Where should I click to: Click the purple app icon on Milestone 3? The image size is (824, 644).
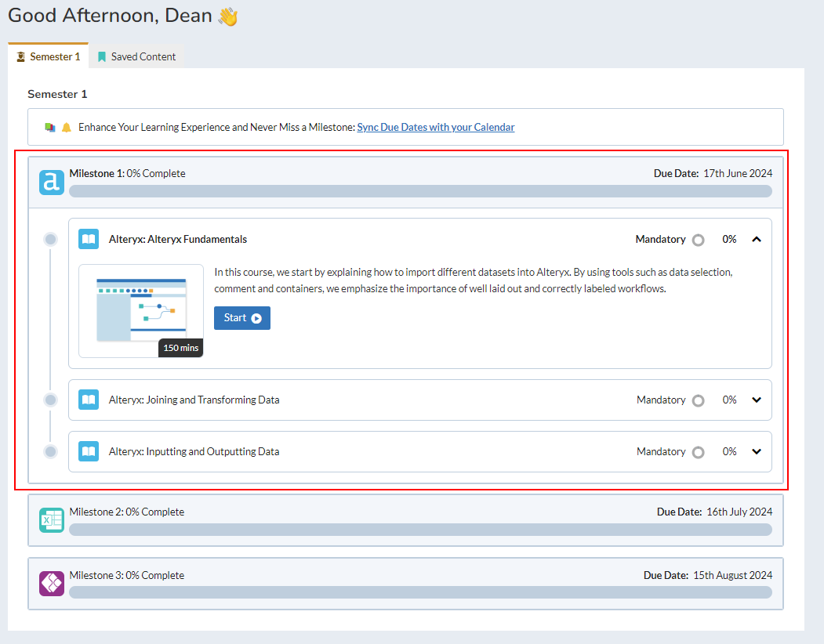(x=52, y=584)
